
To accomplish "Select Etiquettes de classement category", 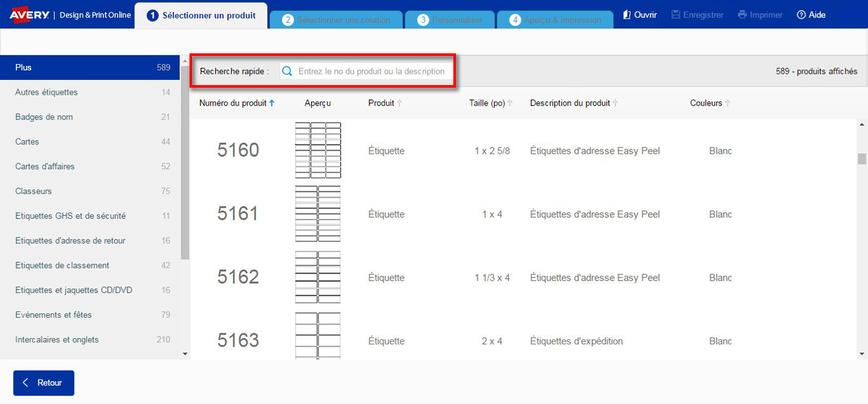I will coord(90,266).
